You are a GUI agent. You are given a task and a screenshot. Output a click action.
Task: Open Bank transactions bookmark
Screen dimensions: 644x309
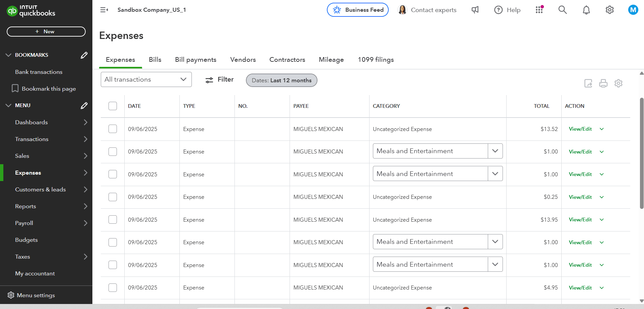coord(39,72)
